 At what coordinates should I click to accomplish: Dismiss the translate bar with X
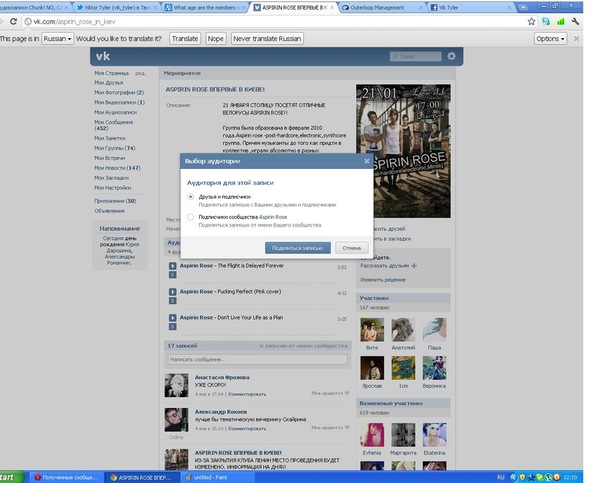(576, 39)
